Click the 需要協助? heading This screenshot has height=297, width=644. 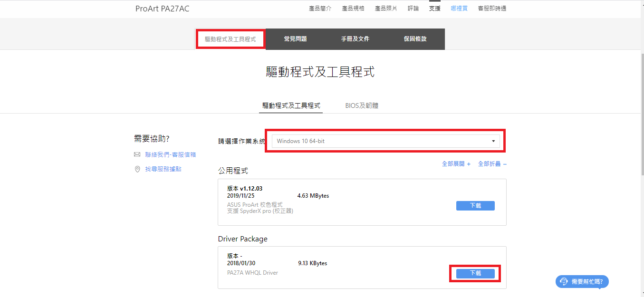click(x=152, y=139)
